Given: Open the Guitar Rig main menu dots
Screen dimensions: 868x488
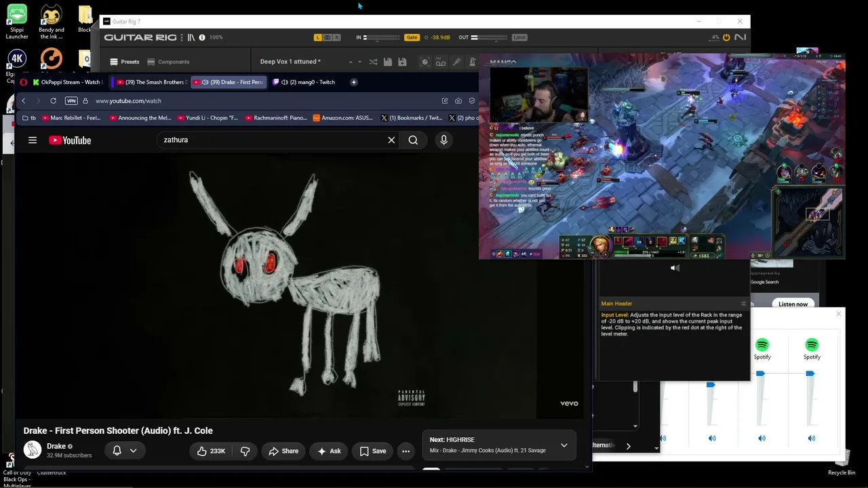Looking at the screenshot, I should pyautogui.click(x=182, y=37).
